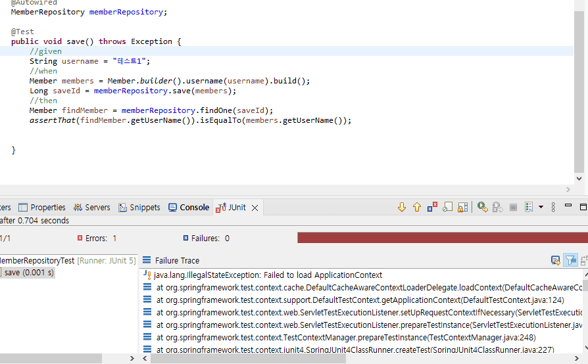Switch to the Console tab

click(x=189, y=208)
